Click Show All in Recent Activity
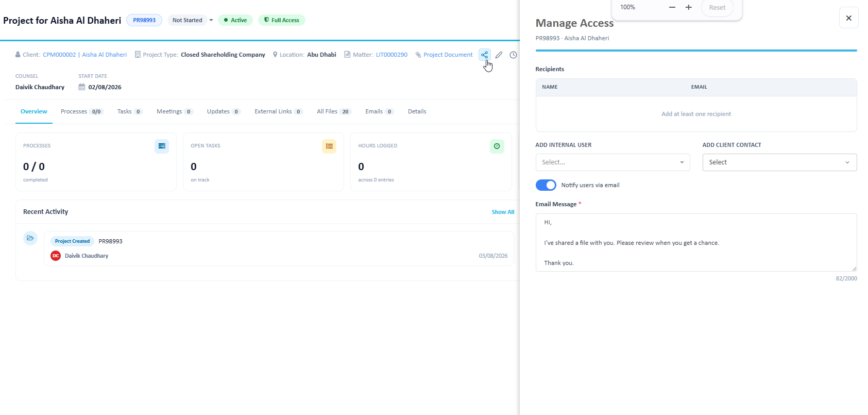This screenshot has width=868, height=415. 503,212
